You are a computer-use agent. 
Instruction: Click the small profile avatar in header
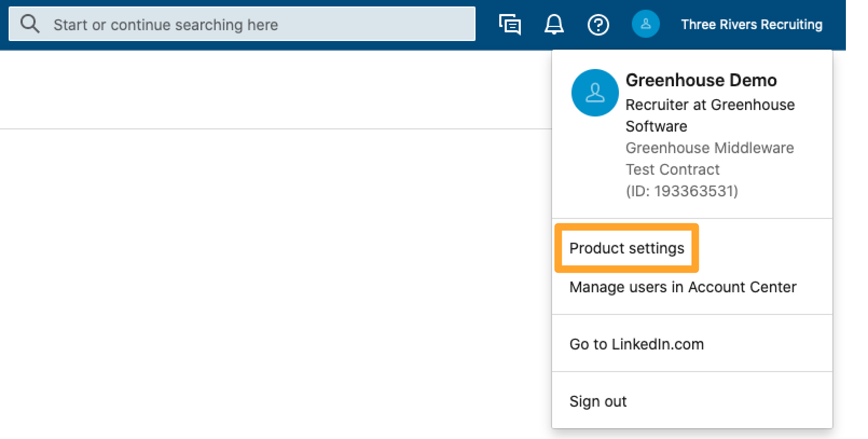click(645, 24)
